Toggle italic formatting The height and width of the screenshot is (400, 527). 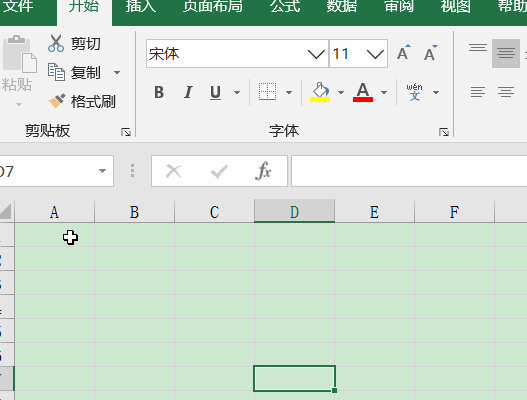(x=188, y=92)
